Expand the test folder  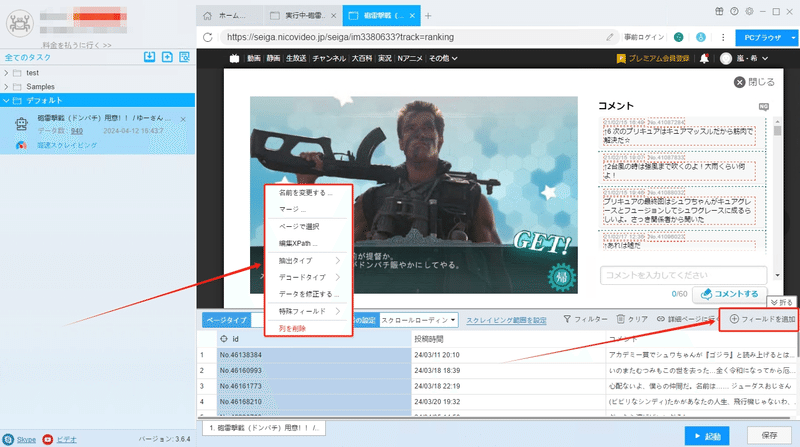click(x=6, y=73)
